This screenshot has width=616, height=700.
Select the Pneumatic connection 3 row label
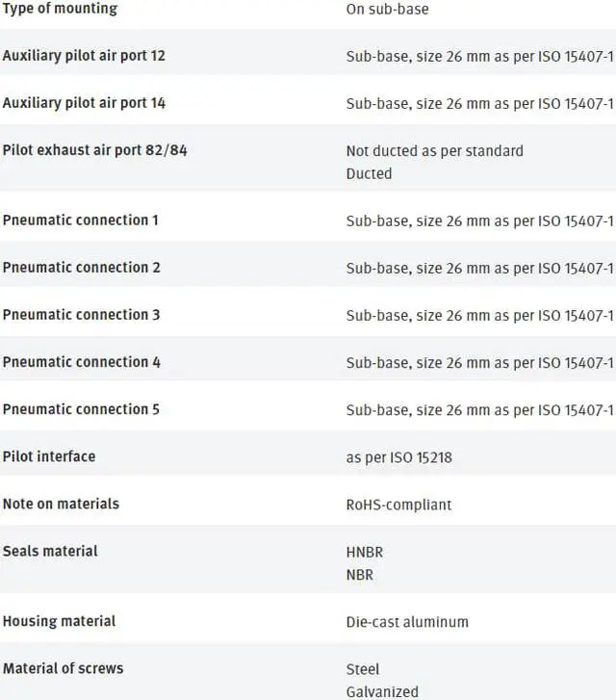coord(81,315)
